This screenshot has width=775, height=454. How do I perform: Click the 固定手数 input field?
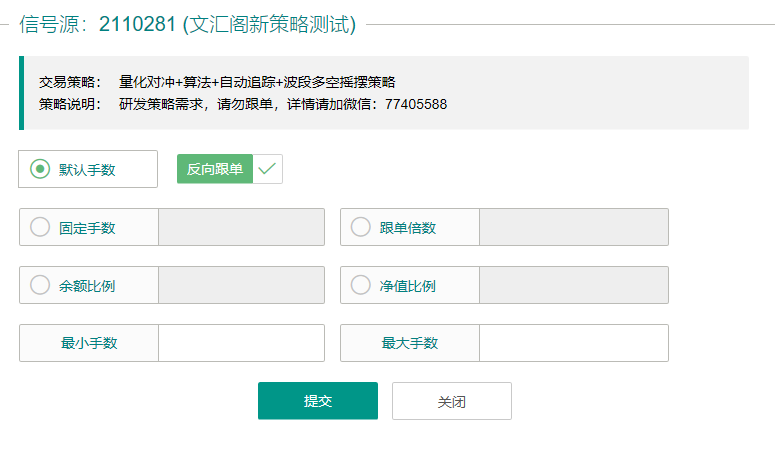click(241, 227)
